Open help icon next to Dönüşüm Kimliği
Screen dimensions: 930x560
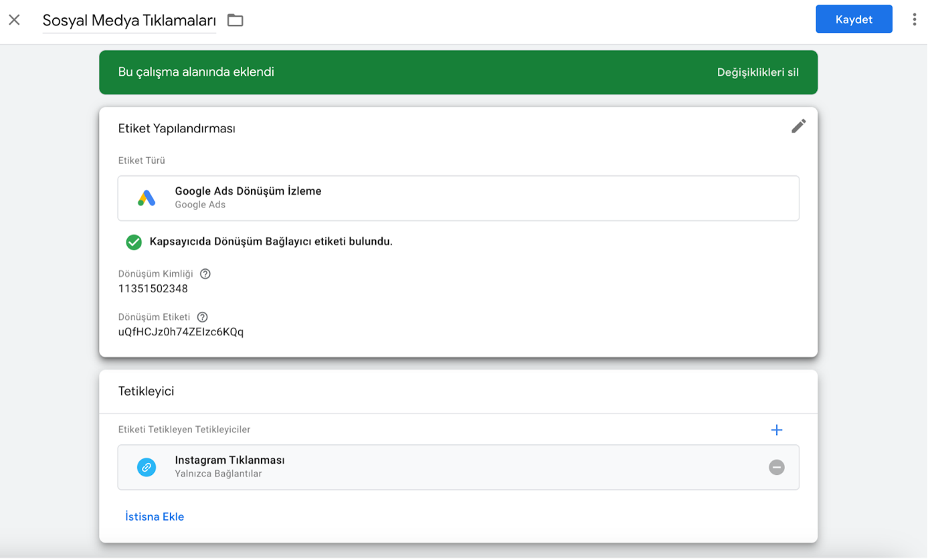pyautogui.click(x=205, y=274)
